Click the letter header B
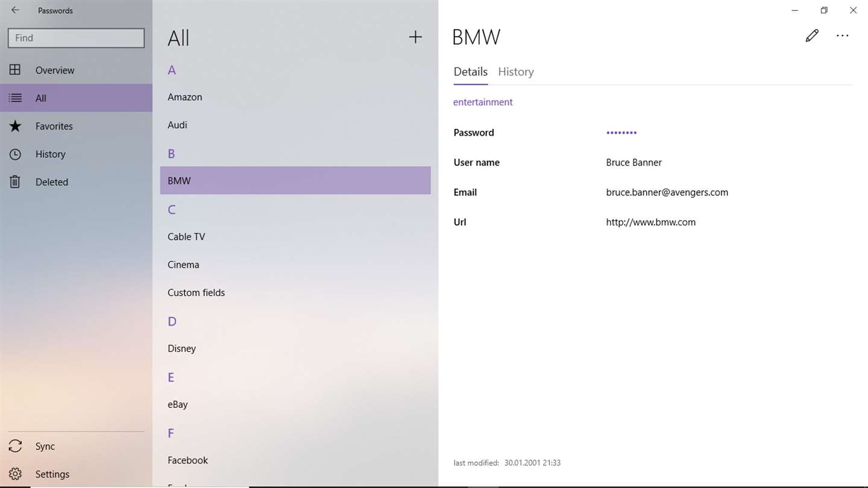Screen dimensions: 868x488 pyautogui.click(x=171, y=154)
